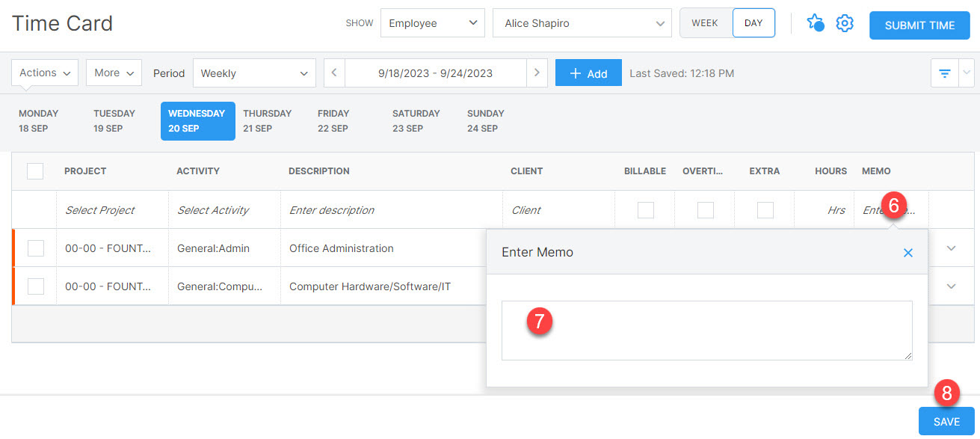Open the Alice Shapiro employee selector
The width and height of the screenshot is (980, 439).
582,23
